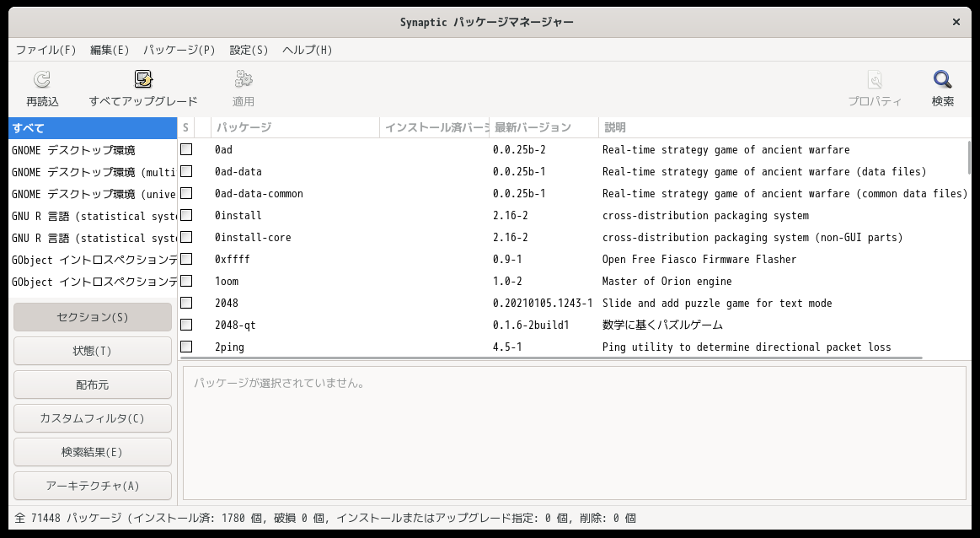
Task: Sort by the パッケージ column header
Action: tap(295, 127)
